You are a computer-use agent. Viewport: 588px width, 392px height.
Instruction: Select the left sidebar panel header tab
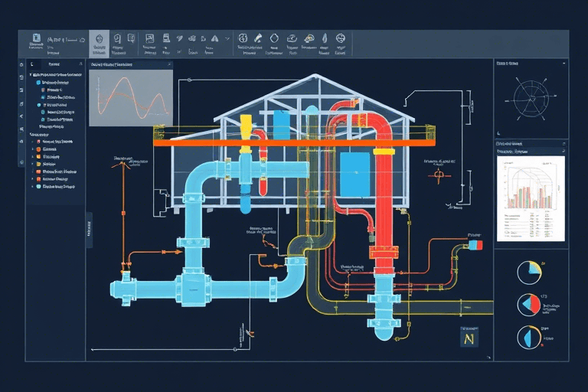(54, 65)
